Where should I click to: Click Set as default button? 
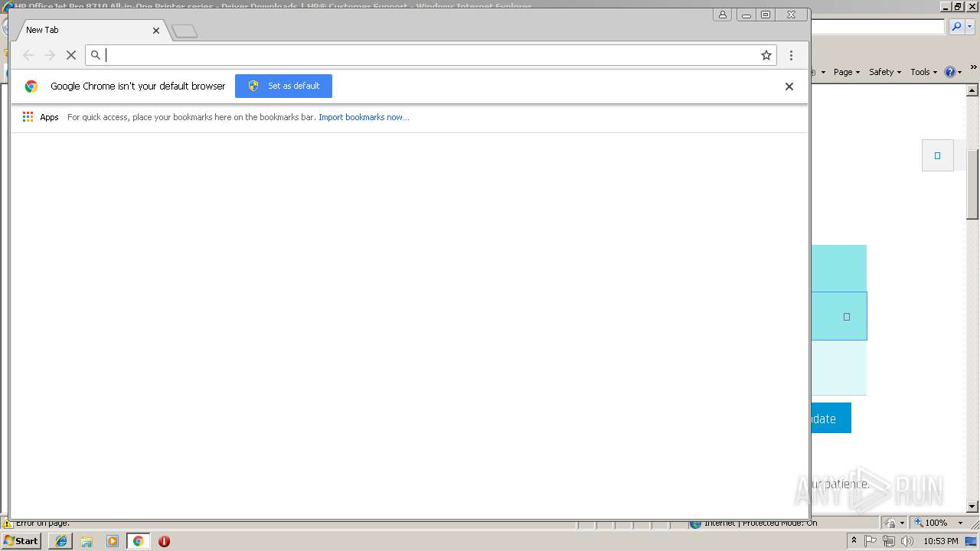click(x=283, y=86)
